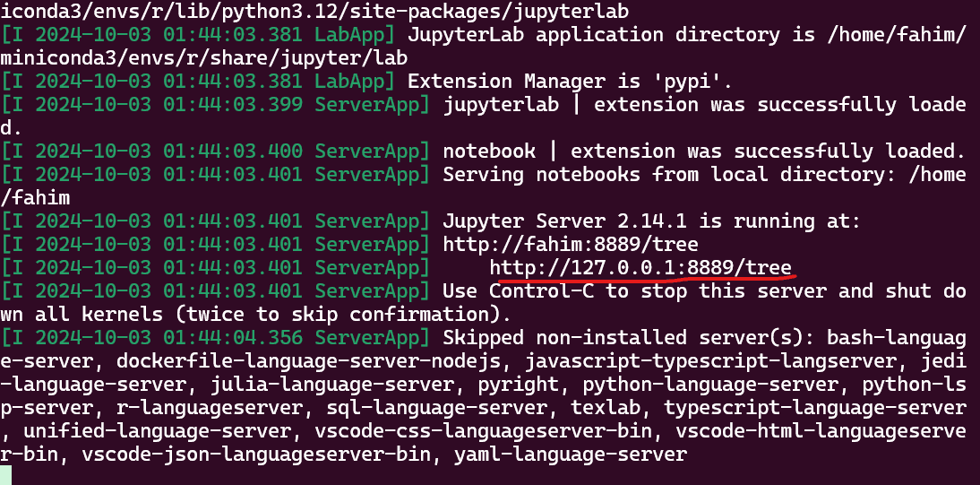Click the 'Extension Manager is pypi' message

click(x=570, y=82)
